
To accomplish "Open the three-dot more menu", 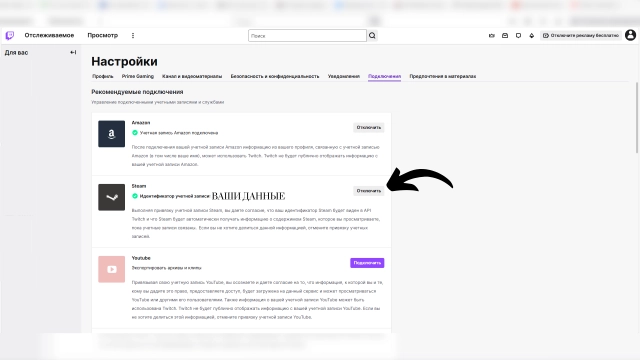I will [x=133, y=36].
